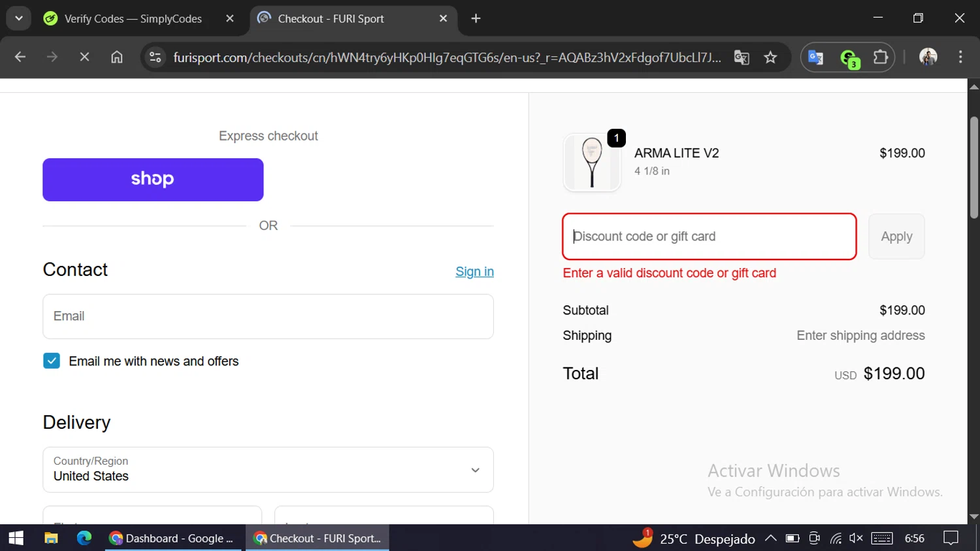Close the Verify Codes — SimplyCodes tab
Image resolution: width=980 pixels, height=551 pixels.
[229, 19]
